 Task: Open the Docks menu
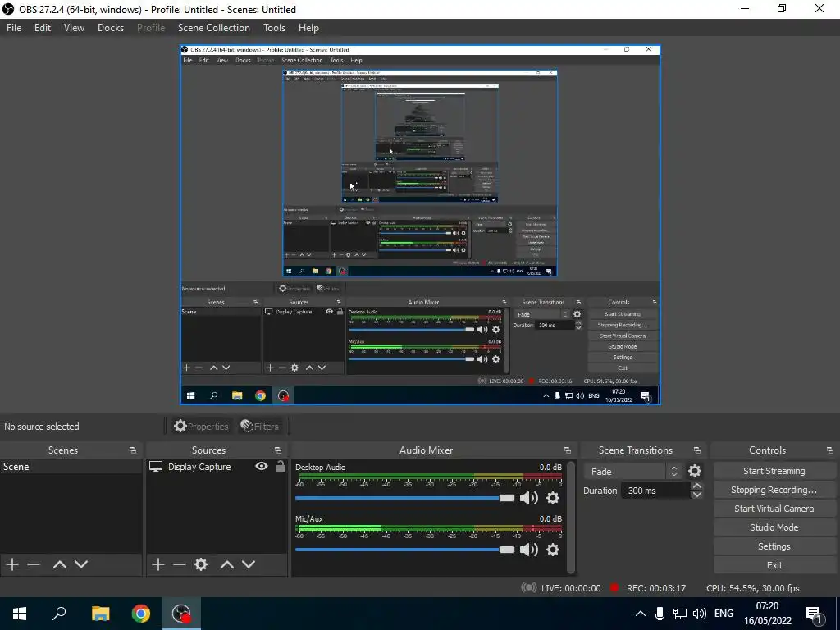[111, 28]
